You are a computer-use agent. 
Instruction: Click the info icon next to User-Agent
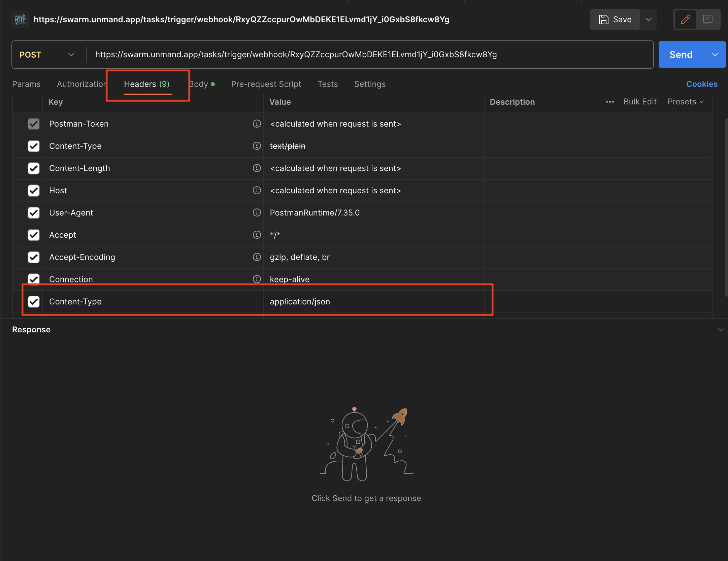[x=257, y=212]
